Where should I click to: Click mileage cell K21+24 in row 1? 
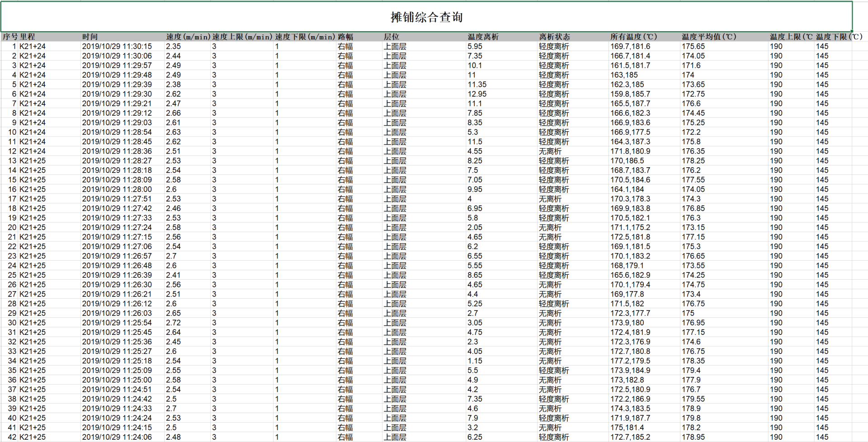[33, 46]
